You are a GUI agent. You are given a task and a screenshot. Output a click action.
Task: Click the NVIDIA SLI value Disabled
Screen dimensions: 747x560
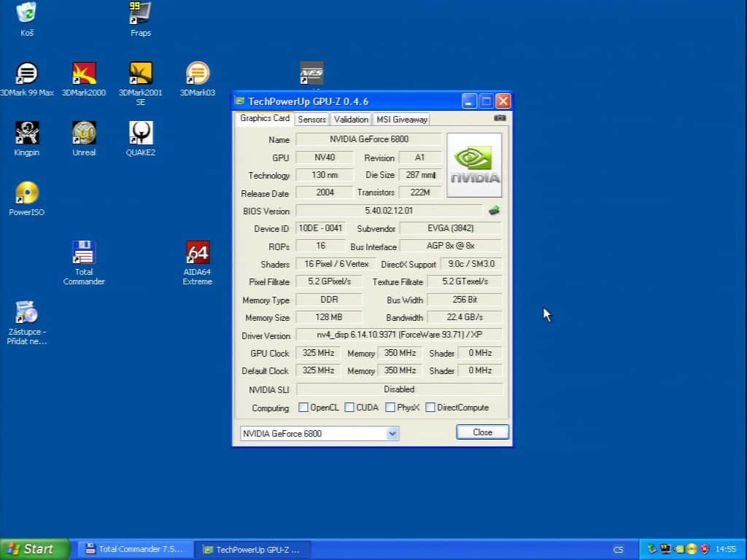(399, 389)
